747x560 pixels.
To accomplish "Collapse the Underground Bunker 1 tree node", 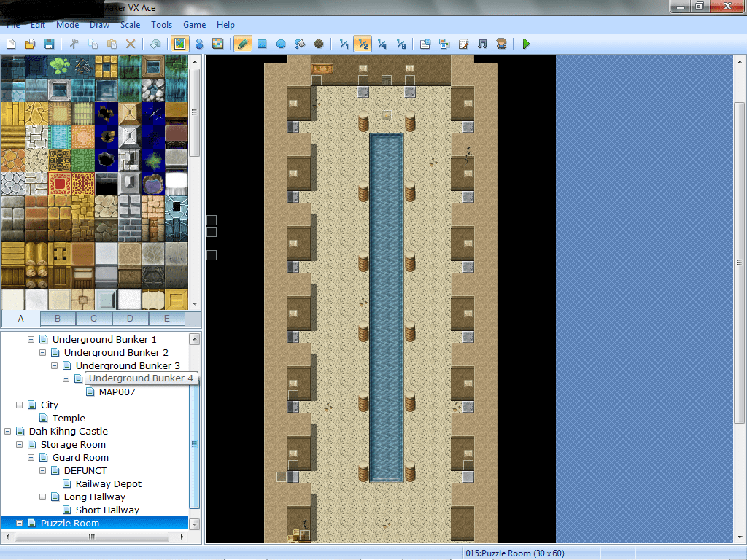I will (x=31, y=338).
